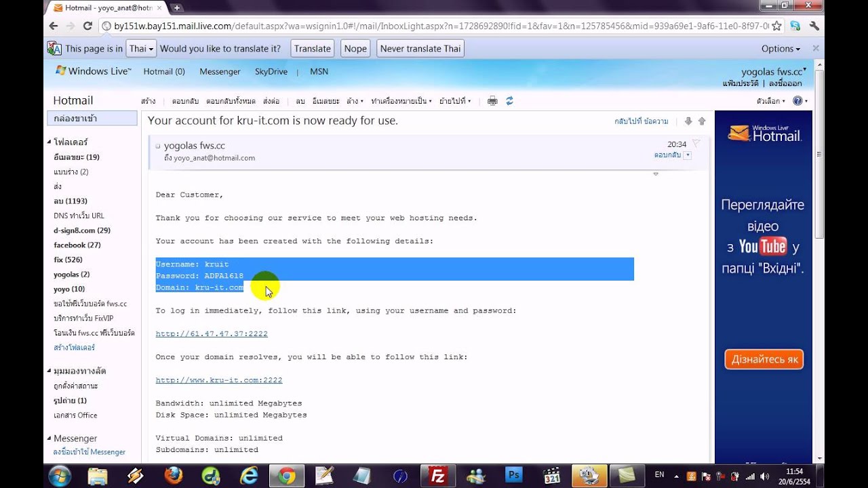Open the account name dropdown yogolas fws.cc
The height and width of the screenshot is (488, 868).
point(774,71)
